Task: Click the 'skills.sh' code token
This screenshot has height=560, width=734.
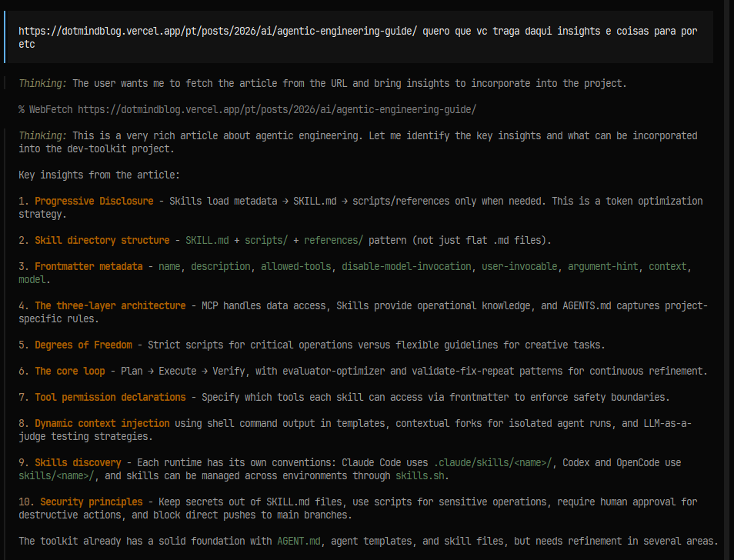Action: point(420,476)
